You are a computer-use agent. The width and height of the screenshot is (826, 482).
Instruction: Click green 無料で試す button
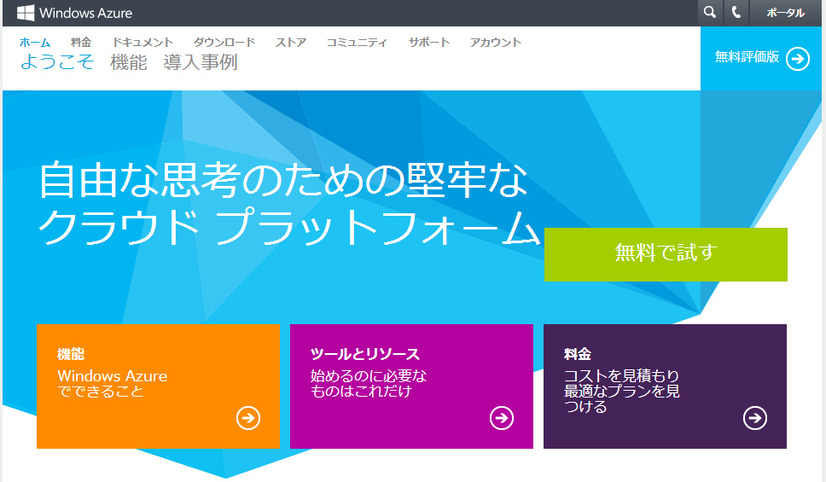(666, 254)
